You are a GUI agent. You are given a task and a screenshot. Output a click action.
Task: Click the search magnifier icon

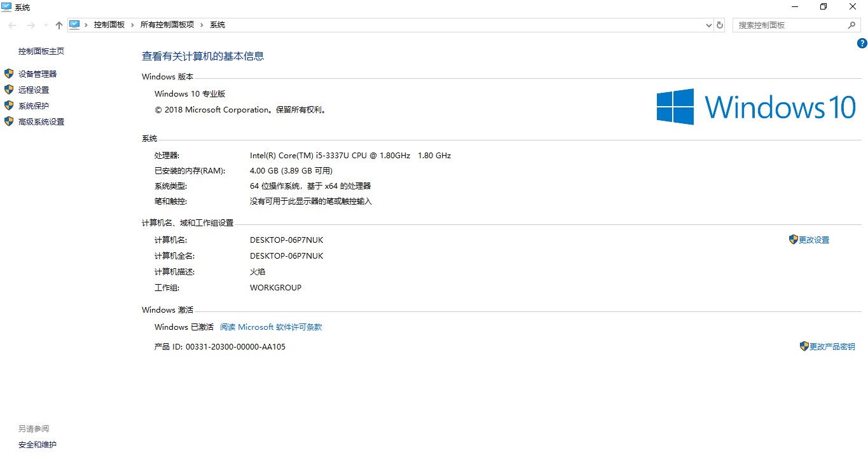click(852, 25)
